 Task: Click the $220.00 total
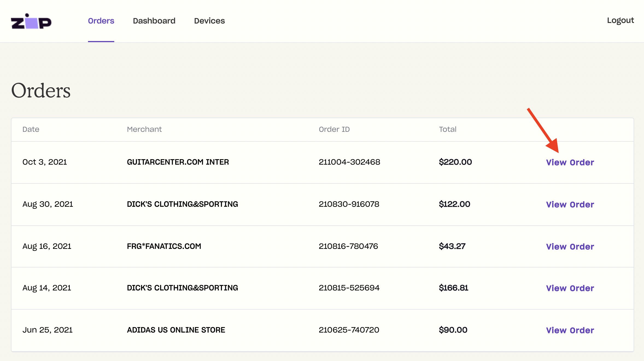455,162
